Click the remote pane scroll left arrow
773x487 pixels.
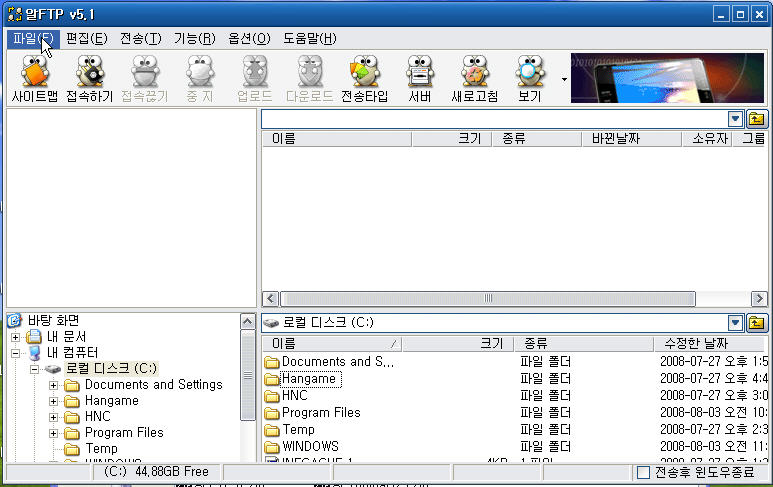click(x=271, y=299)
